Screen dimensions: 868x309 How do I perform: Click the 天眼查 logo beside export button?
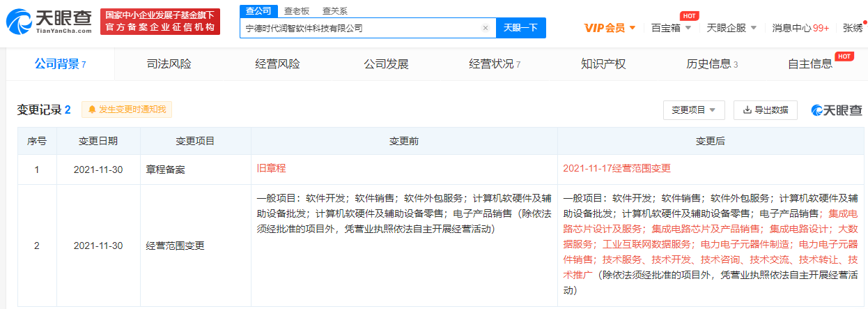(x=836, y=110)
